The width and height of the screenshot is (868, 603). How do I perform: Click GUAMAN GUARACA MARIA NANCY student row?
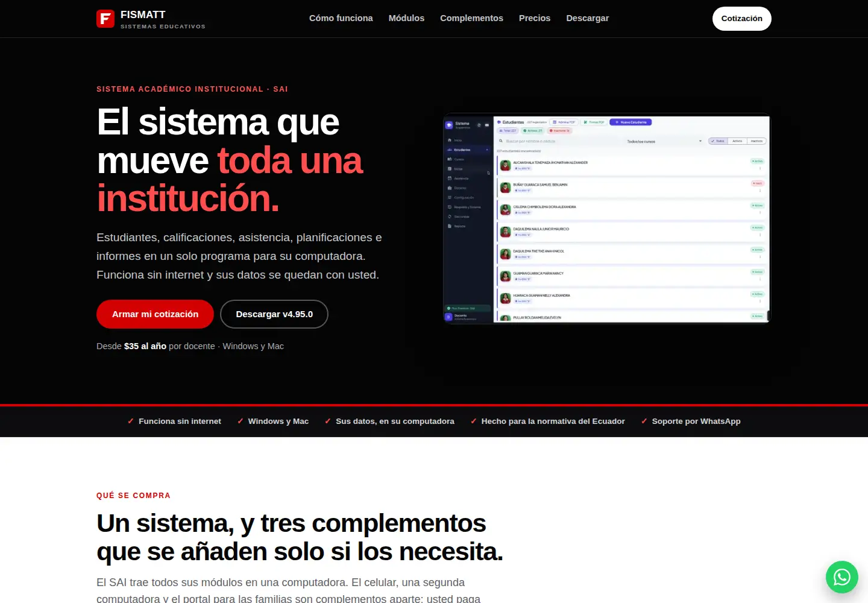[631, 276]
